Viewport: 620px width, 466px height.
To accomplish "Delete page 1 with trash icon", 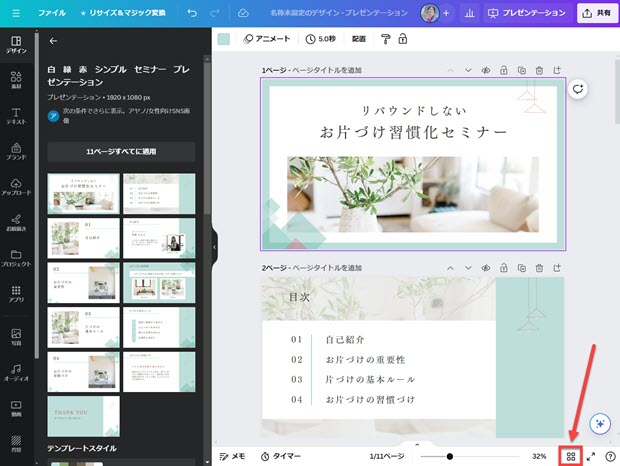I will tap(539, 70).
